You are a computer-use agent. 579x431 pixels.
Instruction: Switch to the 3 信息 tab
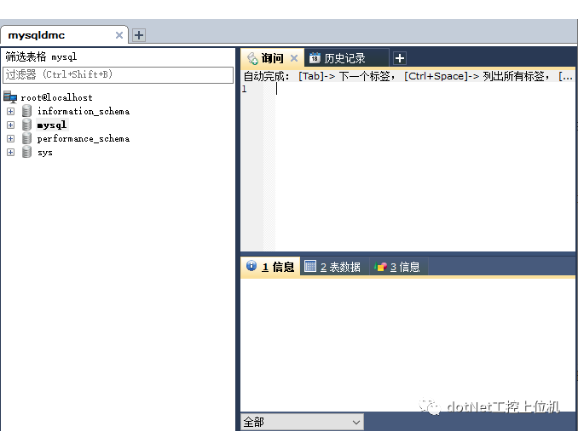399,267
